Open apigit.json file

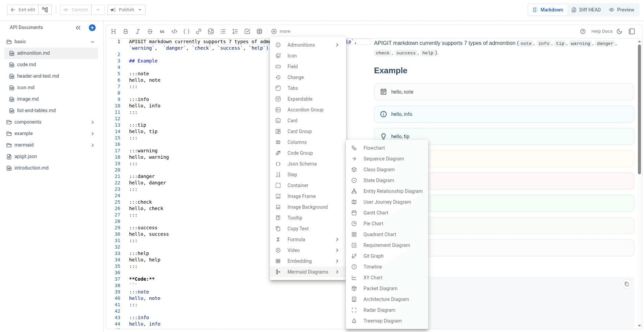pos(51,157)
